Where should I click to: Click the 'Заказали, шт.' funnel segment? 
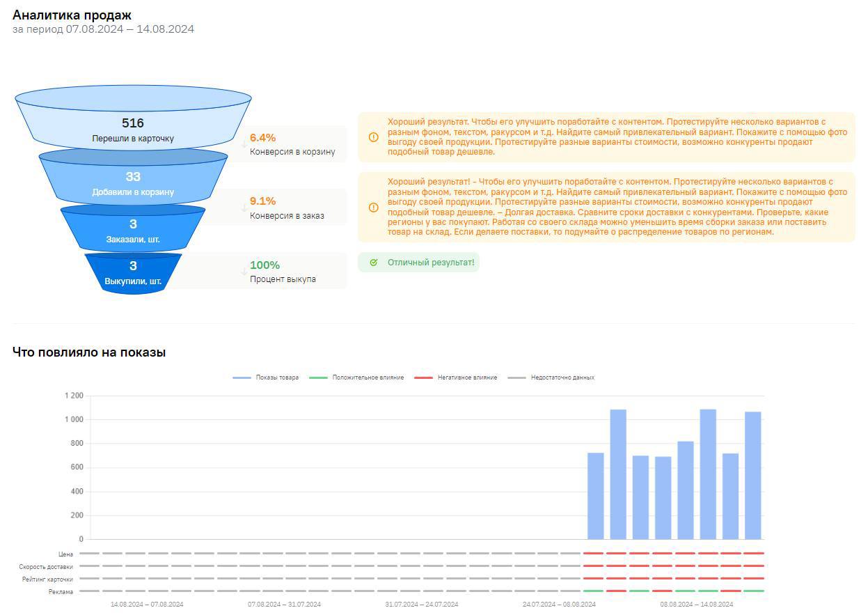click(133, 231)
